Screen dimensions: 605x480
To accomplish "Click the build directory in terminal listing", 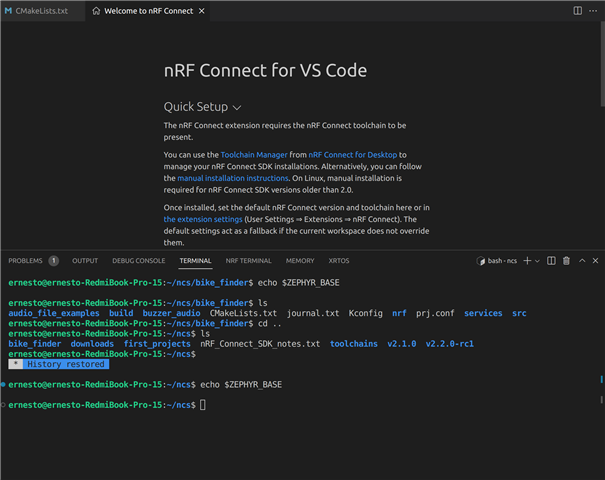I will [x=121, y=313].
